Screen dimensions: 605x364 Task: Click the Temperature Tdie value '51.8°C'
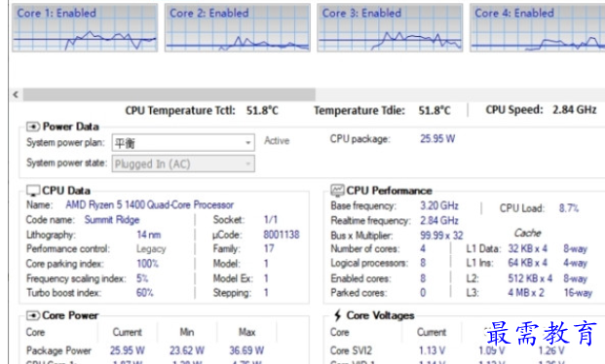point(435,111)
